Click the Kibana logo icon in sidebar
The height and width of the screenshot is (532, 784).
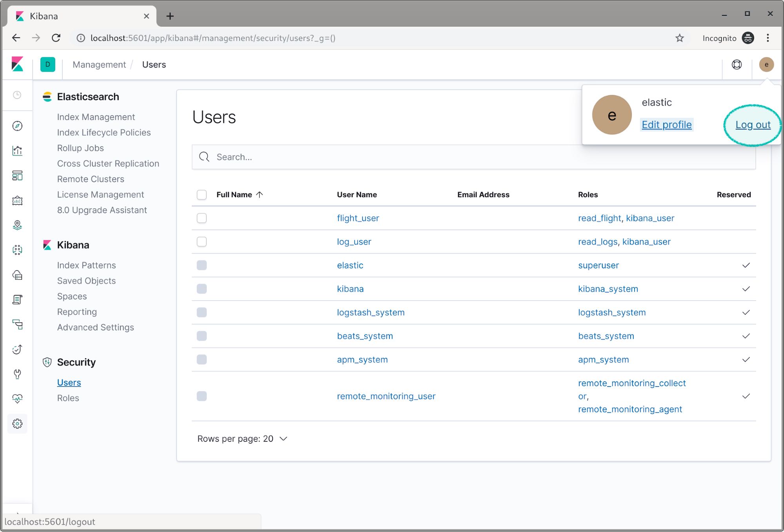(x=17, y=64)
